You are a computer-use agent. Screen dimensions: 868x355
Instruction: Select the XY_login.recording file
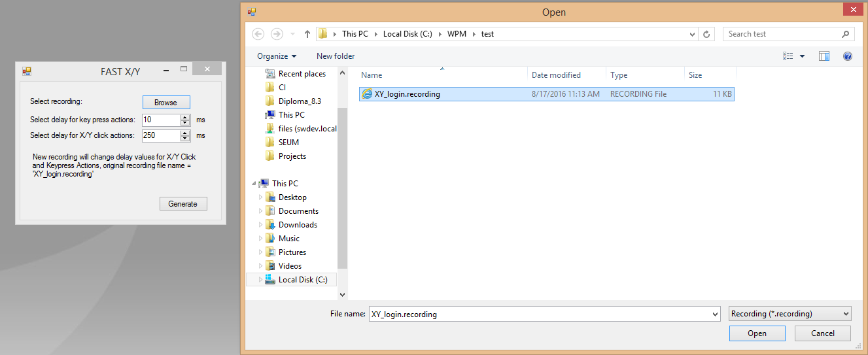coord(547,94)
